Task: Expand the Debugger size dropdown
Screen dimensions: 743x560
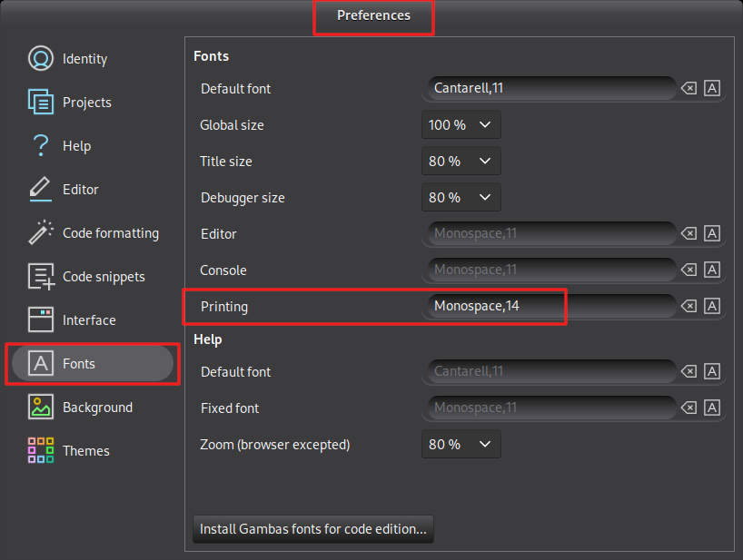Action: pos(461,197)
